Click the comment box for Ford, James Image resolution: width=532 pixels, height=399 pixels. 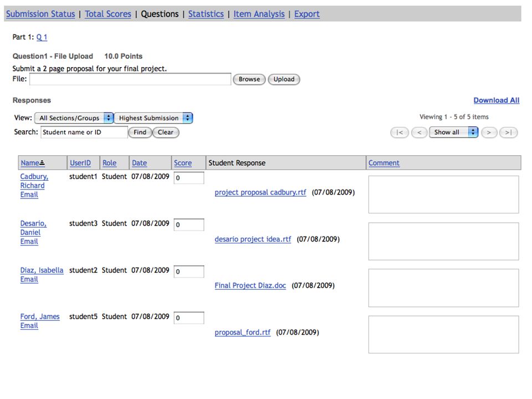point(443,335)
